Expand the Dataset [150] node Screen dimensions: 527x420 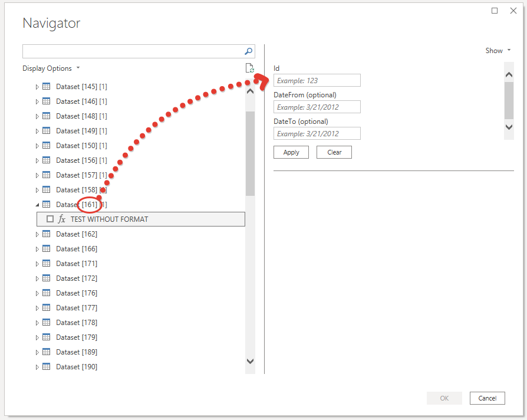[37, 146]
